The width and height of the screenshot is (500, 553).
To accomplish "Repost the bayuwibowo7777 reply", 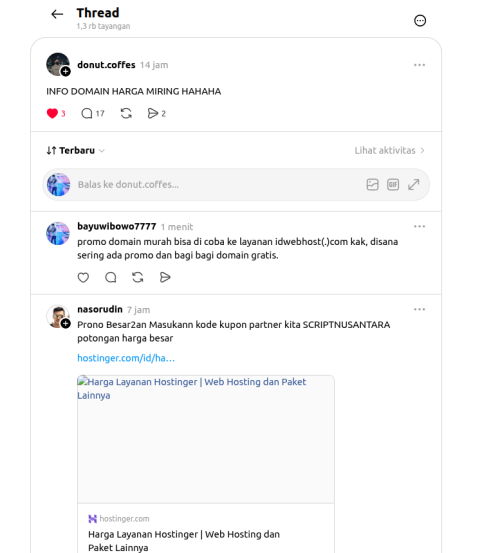I will [138, 278].
